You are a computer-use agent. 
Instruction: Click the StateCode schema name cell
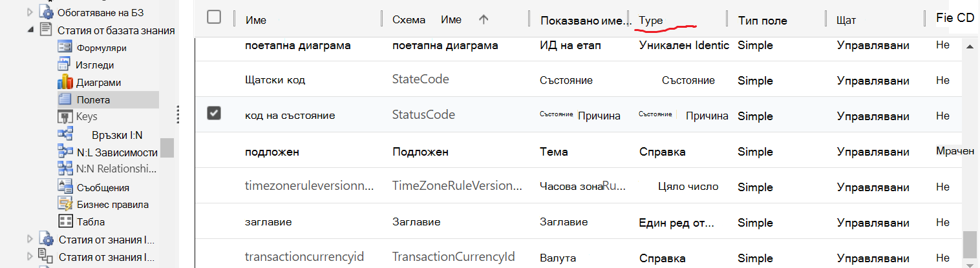point(420,79)
